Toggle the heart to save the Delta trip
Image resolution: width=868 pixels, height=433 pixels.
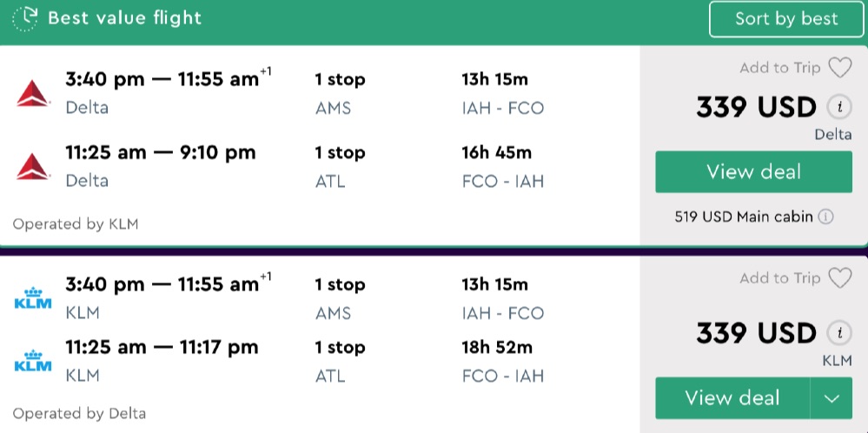click(839, 68)
